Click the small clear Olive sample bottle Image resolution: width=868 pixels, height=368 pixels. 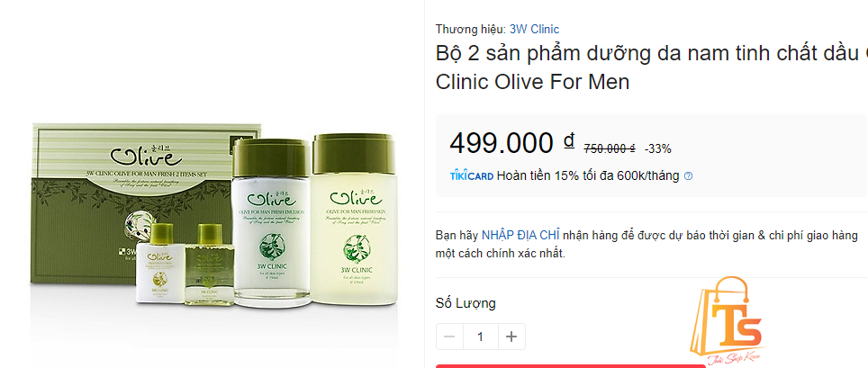coord(209,265)
